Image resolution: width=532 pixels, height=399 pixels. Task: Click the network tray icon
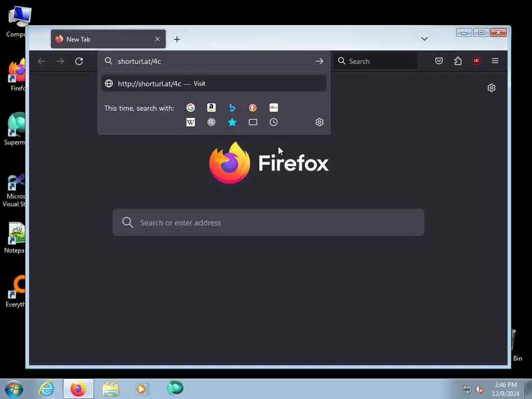pos(467,390)
